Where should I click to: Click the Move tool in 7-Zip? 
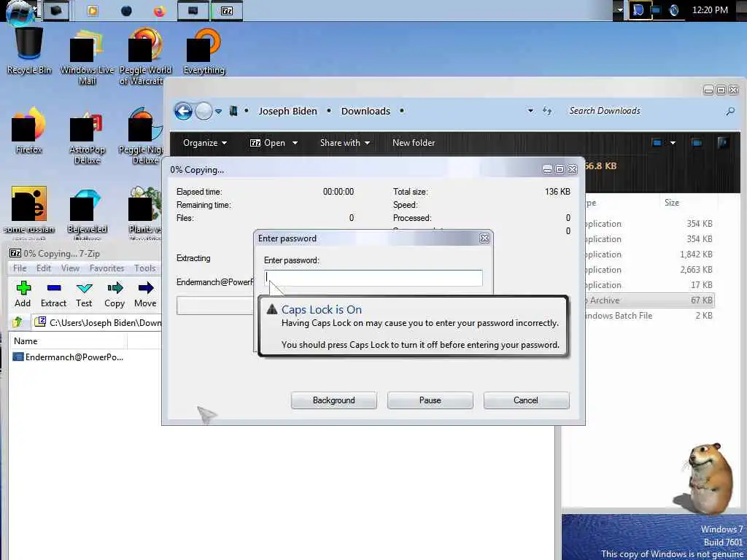(145, 295)
